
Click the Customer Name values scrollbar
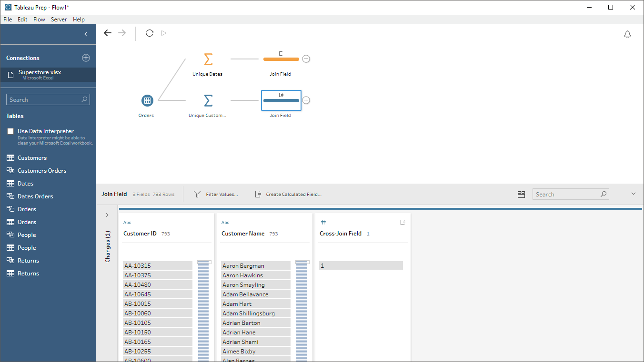(x=302, y=311)
